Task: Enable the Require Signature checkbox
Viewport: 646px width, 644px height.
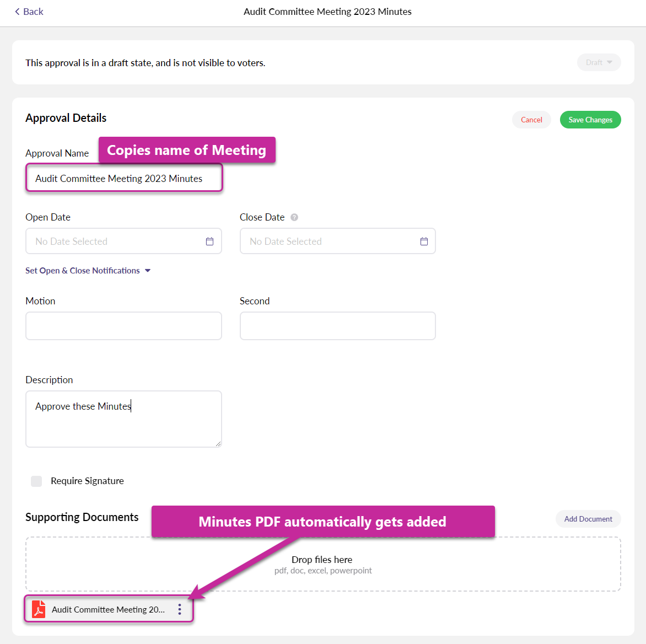Action: coord(36,481)
